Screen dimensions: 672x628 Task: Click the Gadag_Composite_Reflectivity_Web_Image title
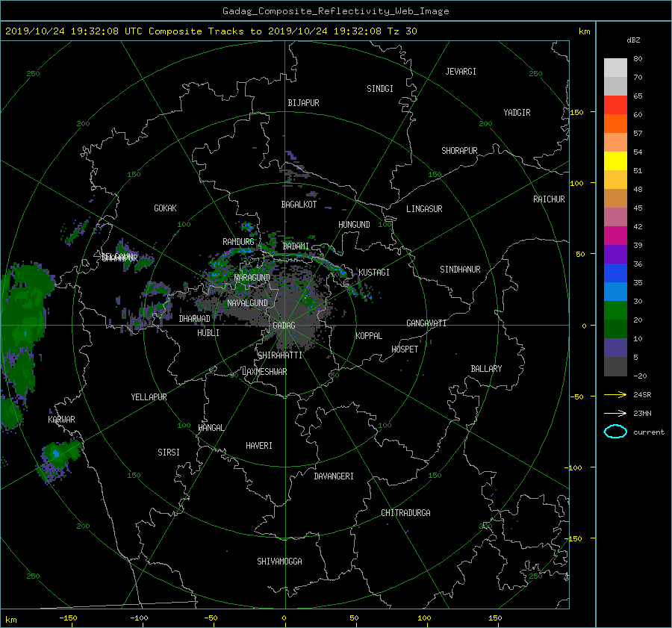[335, 11]
